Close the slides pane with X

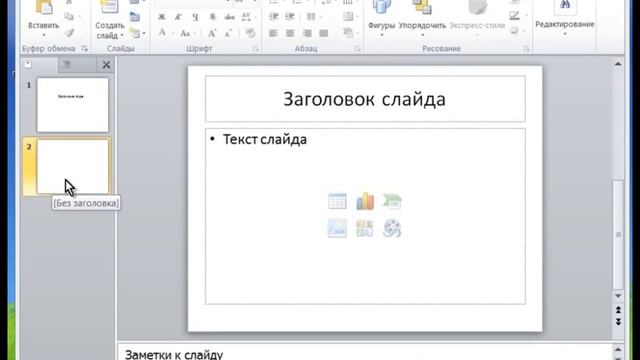106,64
